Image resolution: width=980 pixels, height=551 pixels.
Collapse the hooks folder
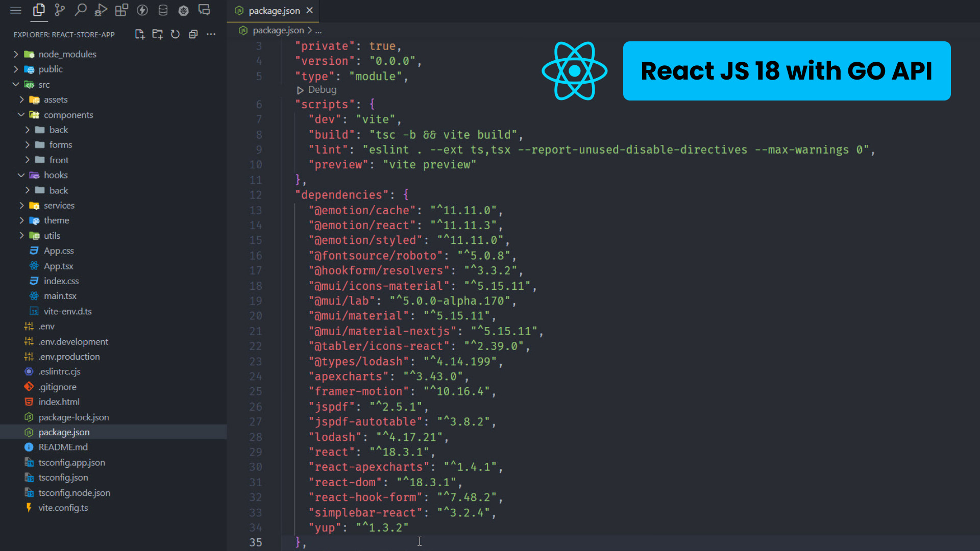point(56,175)
